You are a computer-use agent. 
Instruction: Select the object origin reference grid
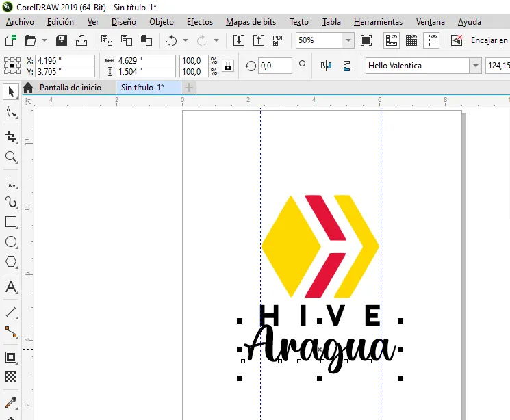click(12, 66)
